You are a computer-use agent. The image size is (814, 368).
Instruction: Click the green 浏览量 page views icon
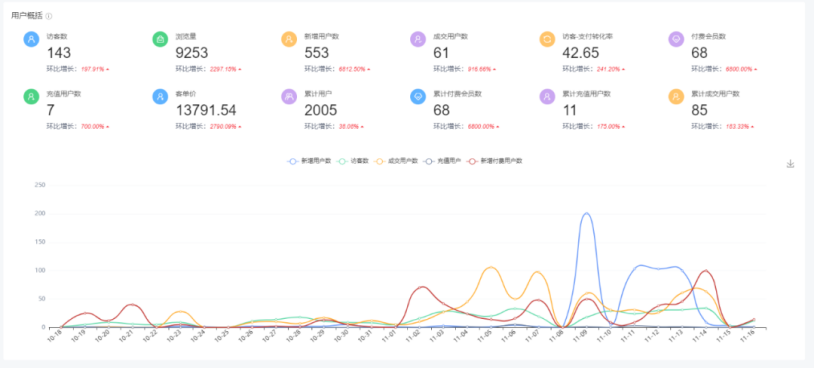click(160, 39)
